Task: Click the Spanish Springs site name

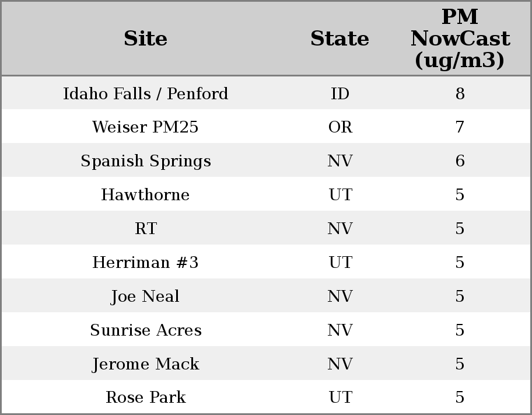Action: [x=146, y=161]
